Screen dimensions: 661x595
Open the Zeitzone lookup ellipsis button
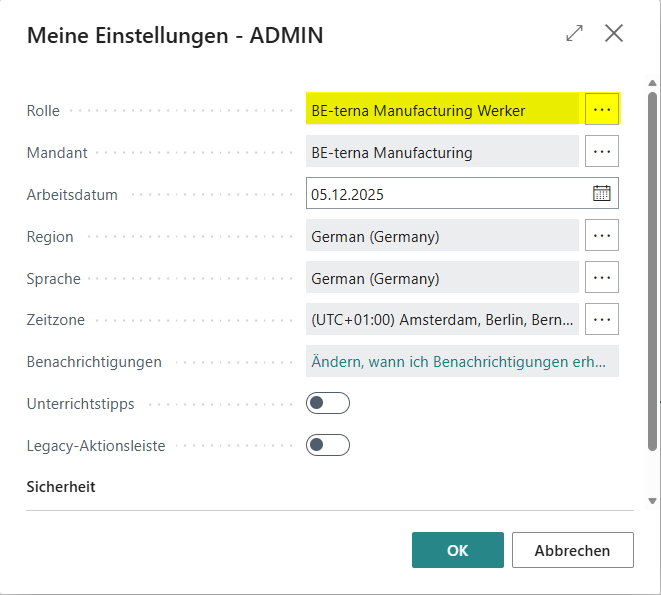(602, 319)
